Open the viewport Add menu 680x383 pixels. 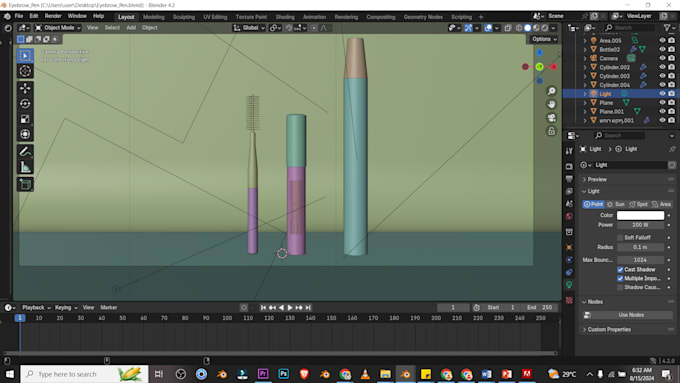point(131,28)
